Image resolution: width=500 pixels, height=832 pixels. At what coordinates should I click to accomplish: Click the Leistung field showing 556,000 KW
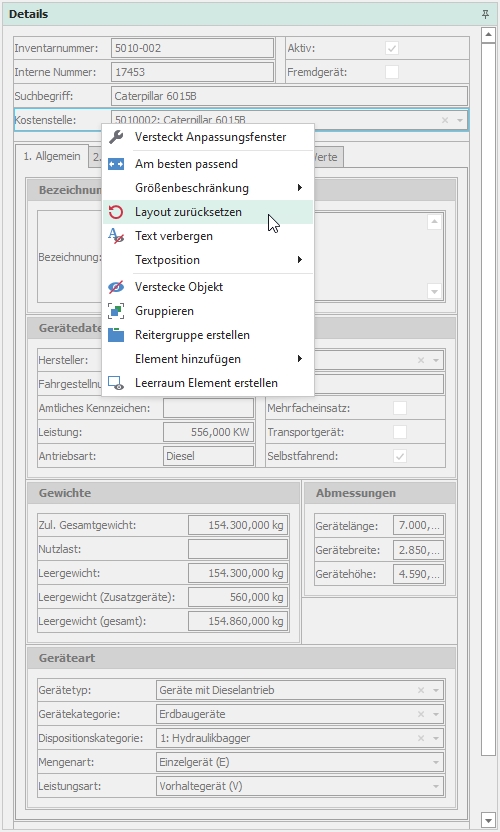[x=209, y=432]
